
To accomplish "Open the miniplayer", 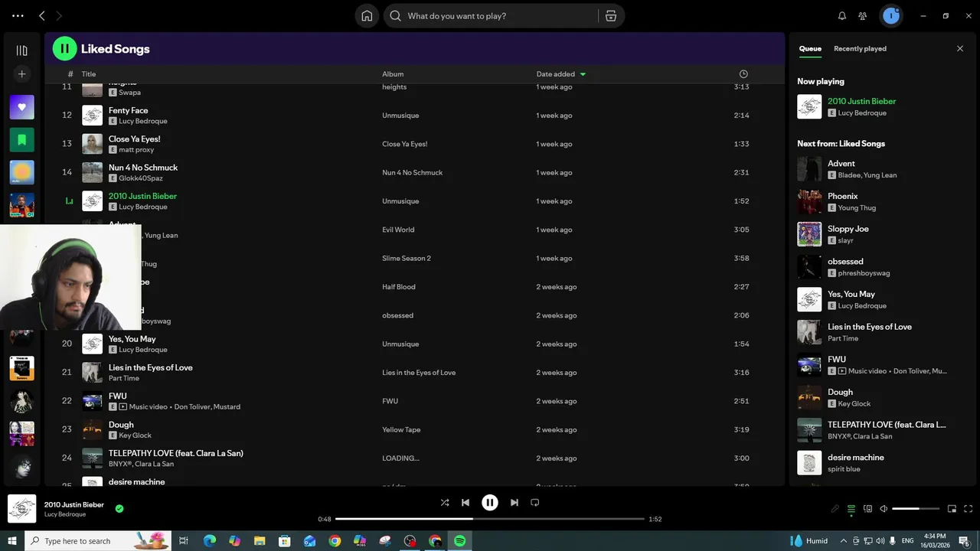I will pos(952,509).
